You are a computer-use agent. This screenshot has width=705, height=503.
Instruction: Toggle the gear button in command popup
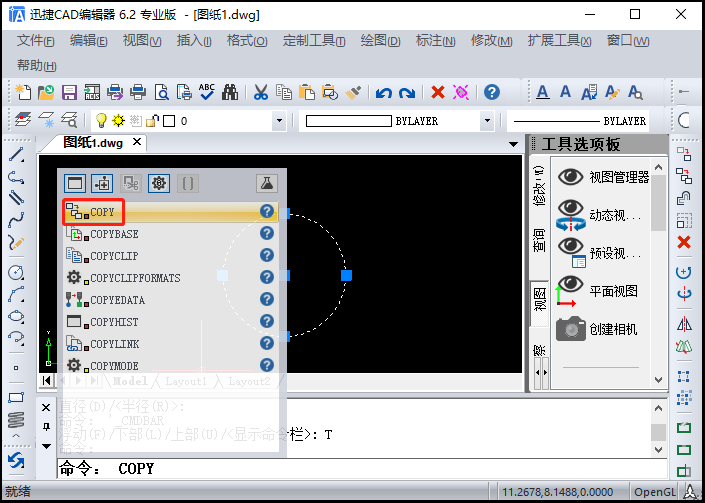pyautogui.click(x=159, y=183)
